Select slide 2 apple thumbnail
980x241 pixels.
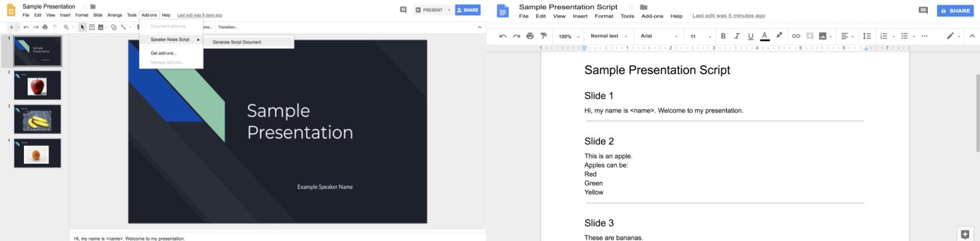coord(37,86)
